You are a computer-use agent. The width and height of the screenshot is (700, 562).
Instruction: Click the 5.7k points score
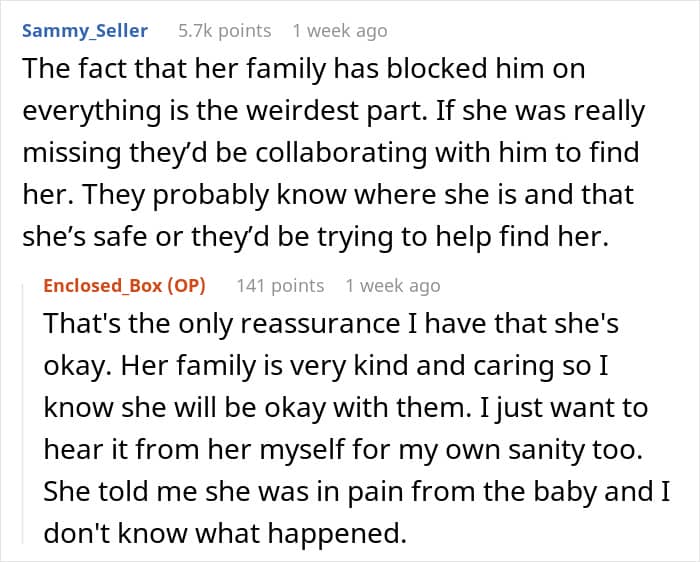click(x=225, y=31)
